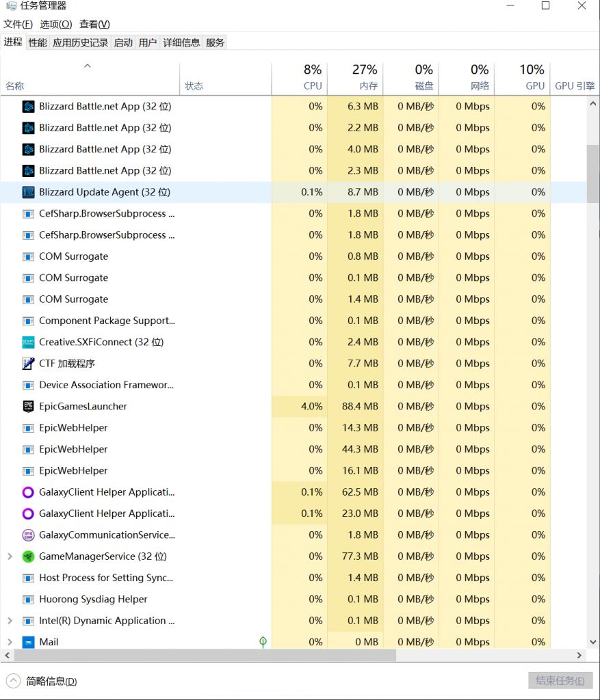The width and height of the screenshot is (600, 700).
Task: Click the 简略信息(D) label
Action: click(51, 682)
